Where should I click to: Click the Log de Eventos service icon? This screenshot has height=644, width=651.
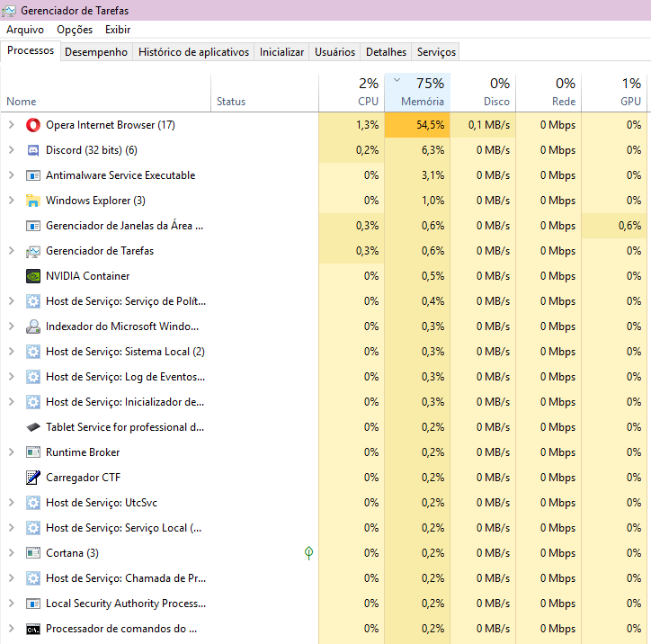tap(32, 377)
